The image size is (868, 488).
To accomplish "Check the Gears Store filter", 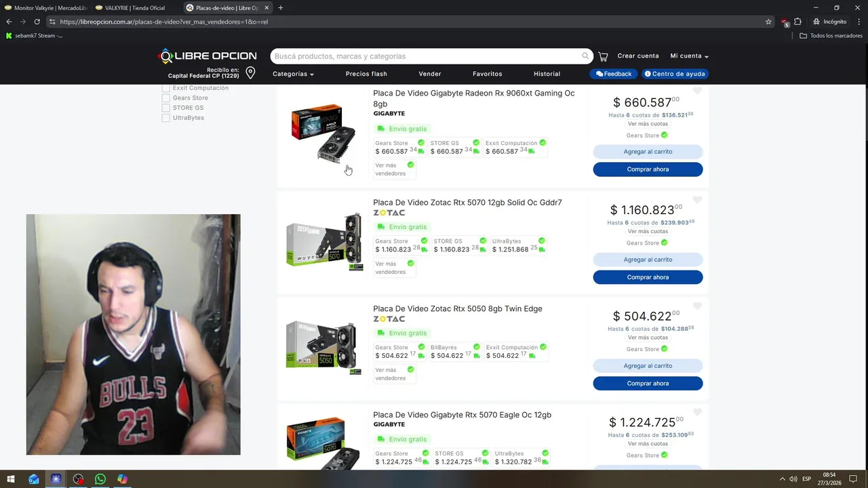I will pos(166,98).
